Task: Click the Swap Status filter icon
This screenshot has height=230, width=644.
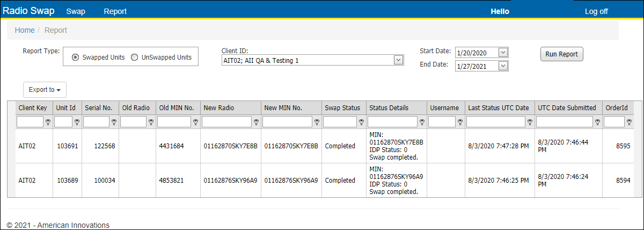Action: pos(362,123)
